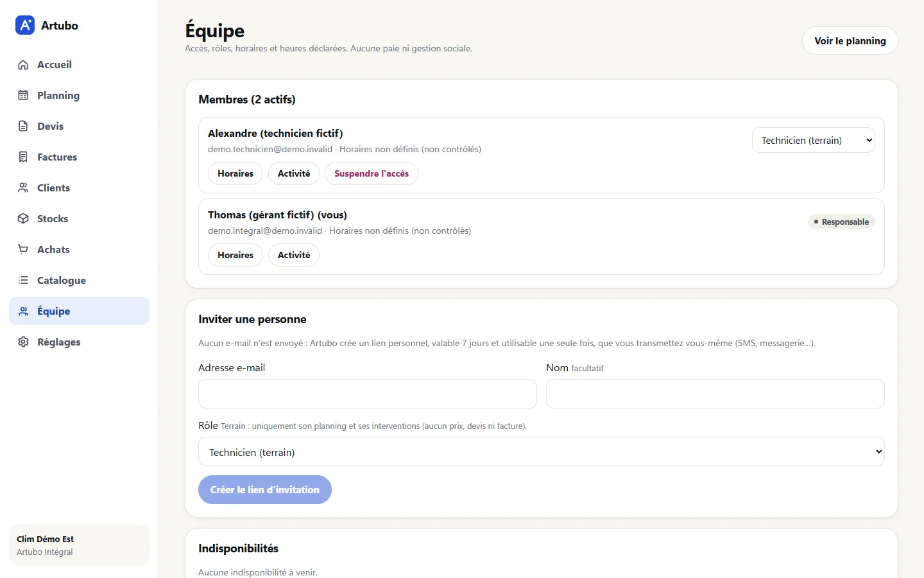Select the Stocks menu label
The image size is (924, 578).
click(53, 219)
